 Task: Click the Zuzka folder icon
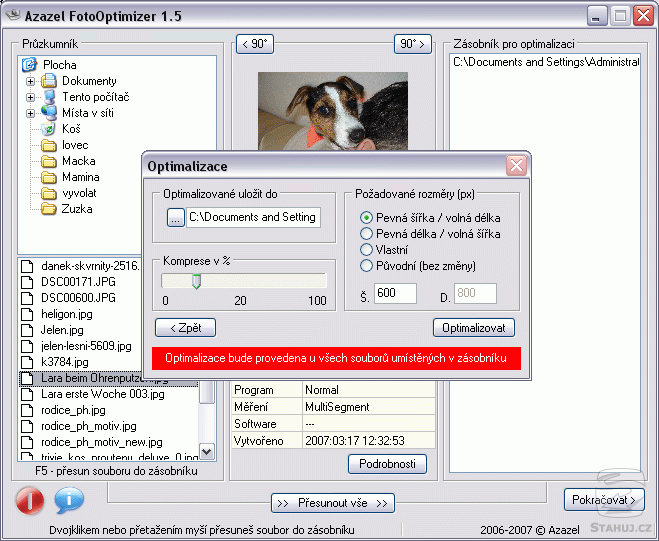tap(49, 209)
